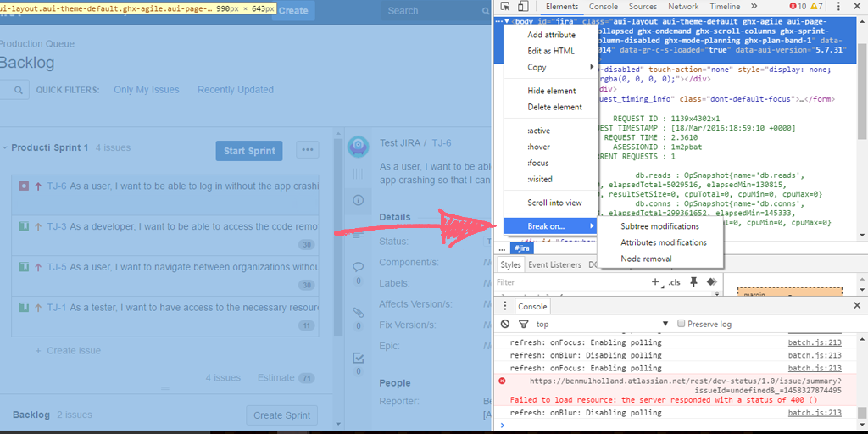Enable the Preserve log checkbox

pos(682,324)
